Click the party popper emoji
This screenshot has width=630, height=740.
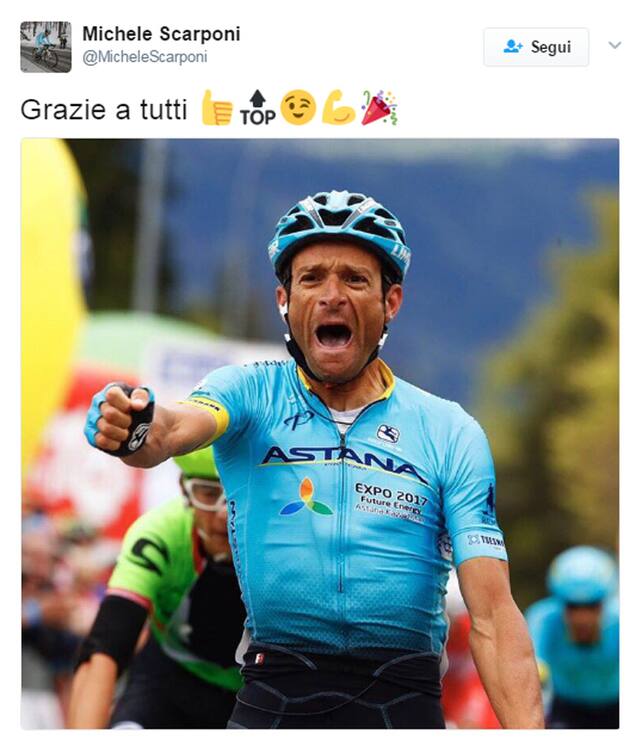tap(379, 108)
